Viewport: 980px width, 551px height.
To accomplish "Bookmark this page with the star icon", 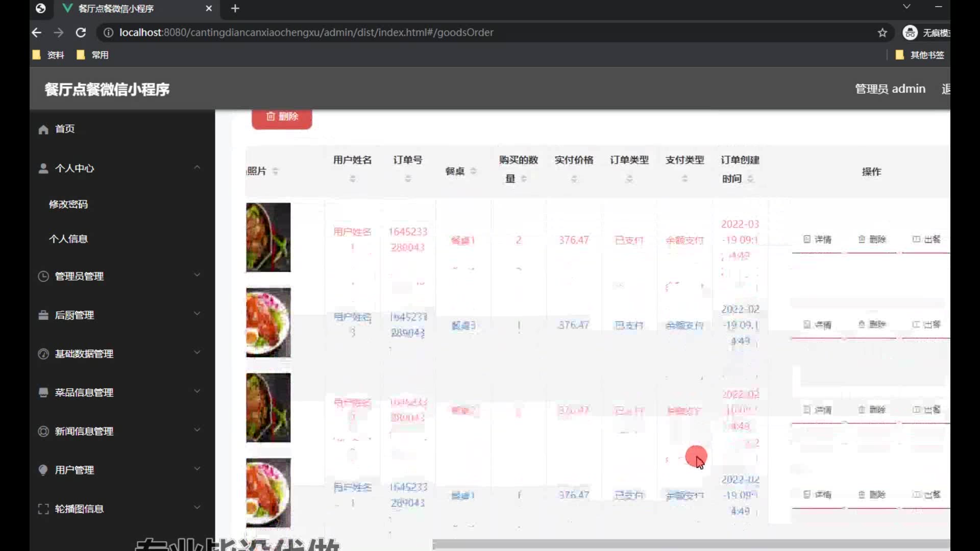I will point(883,33).
